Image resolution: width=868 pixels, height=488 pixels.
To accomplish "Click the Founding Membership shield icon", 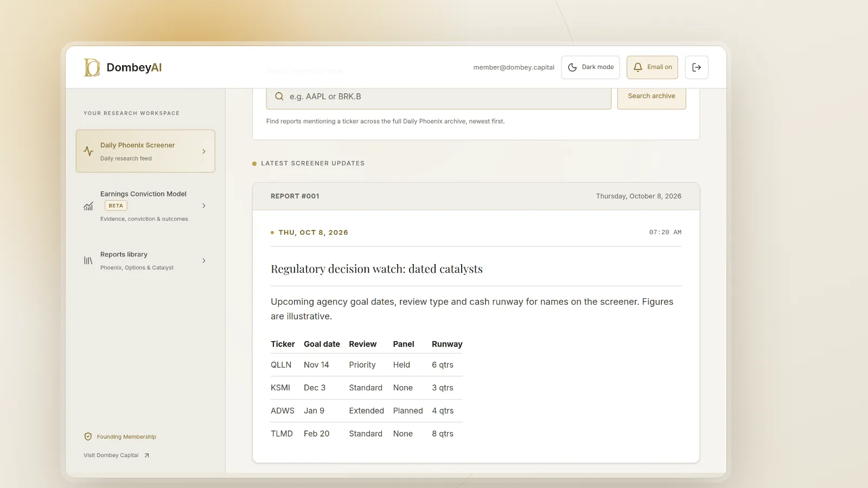I will [88, 436].
